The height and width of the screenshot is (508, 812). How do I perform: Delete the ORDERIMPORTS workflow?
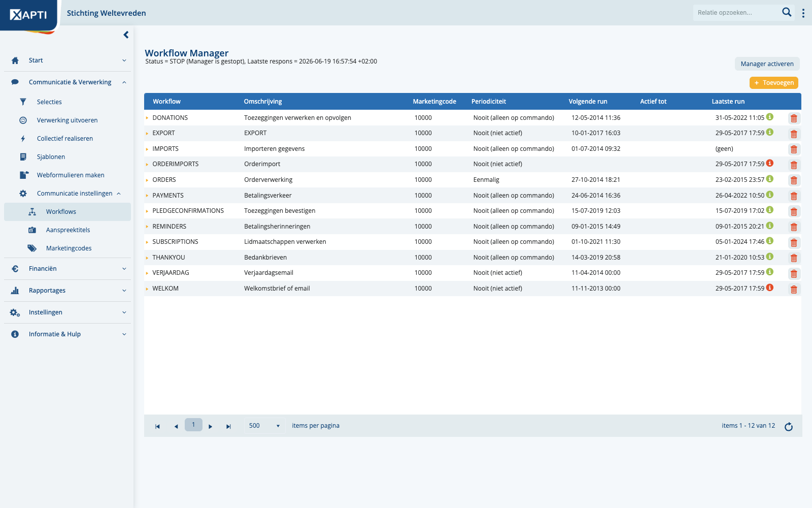(x=794, y=165)
